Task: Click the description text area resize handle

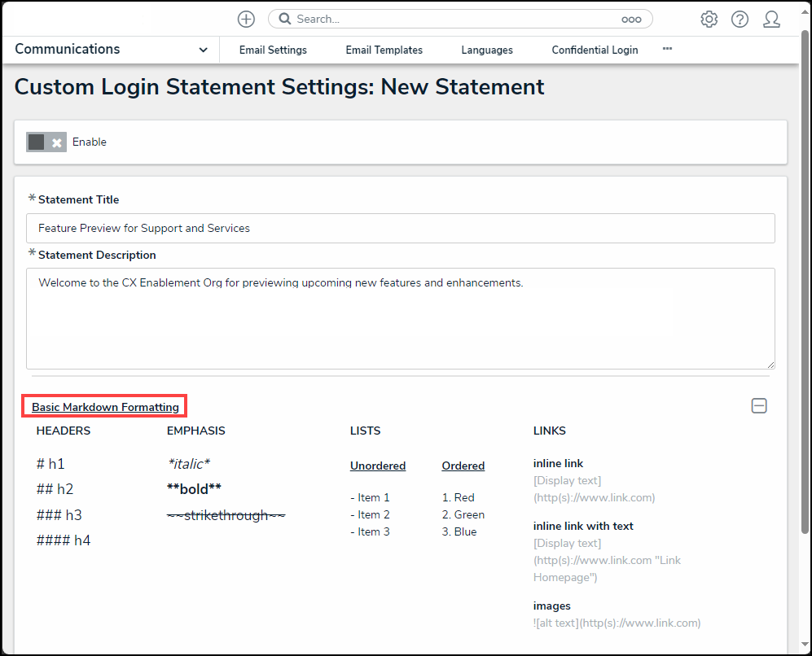Action: [x=770, y=364]
